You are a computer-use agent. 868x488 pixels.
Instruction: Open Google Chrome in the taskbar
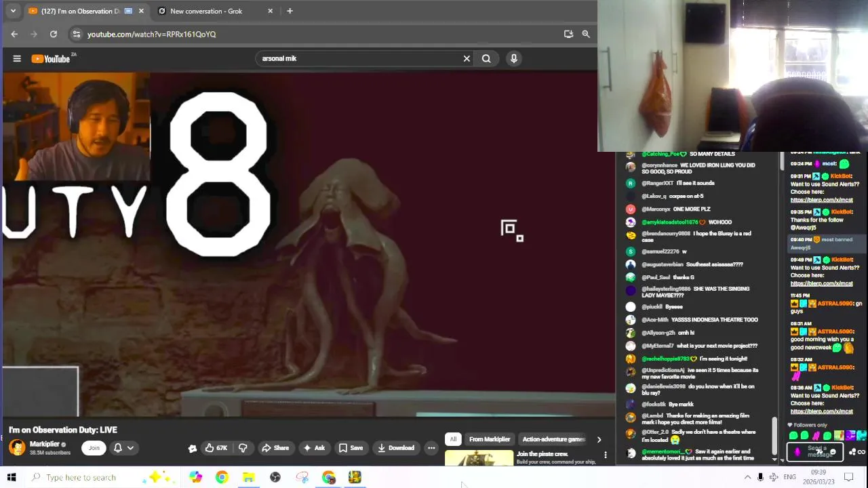click(x=222, y=477)
